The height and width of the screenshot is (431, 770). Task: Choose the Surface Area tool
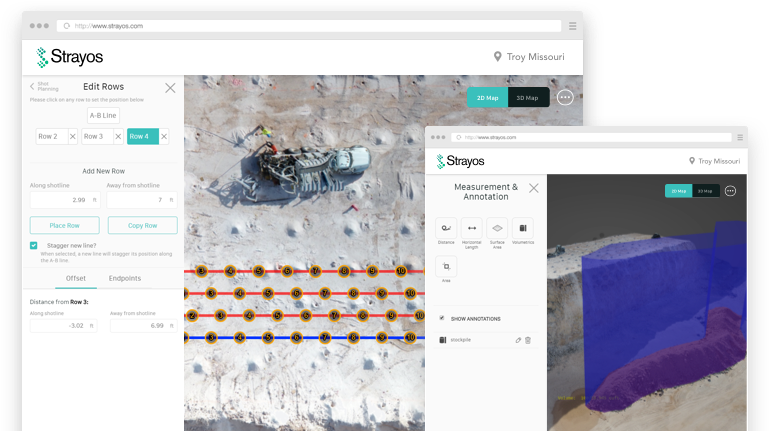(497, 228)
